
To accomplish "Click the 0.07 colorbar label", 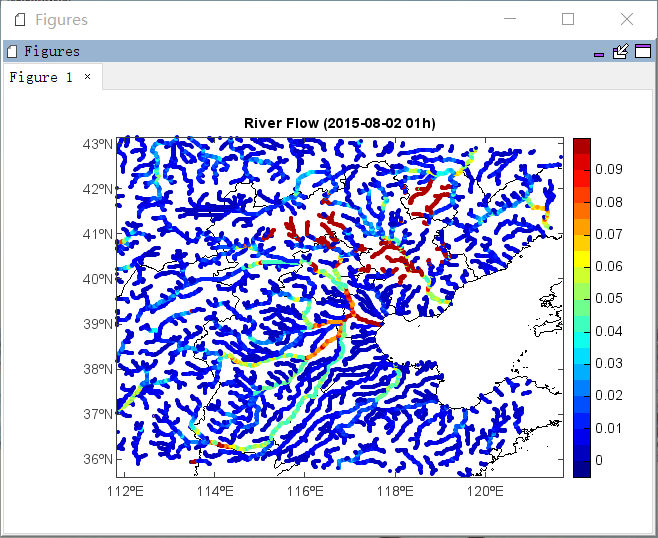I will (608, 234).
